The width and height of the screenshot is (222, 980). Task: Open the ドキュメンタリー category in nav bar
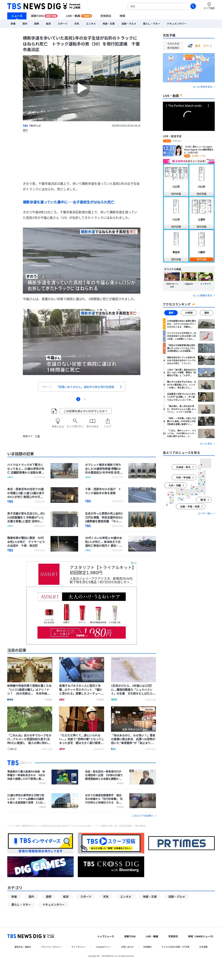[176, 24]
